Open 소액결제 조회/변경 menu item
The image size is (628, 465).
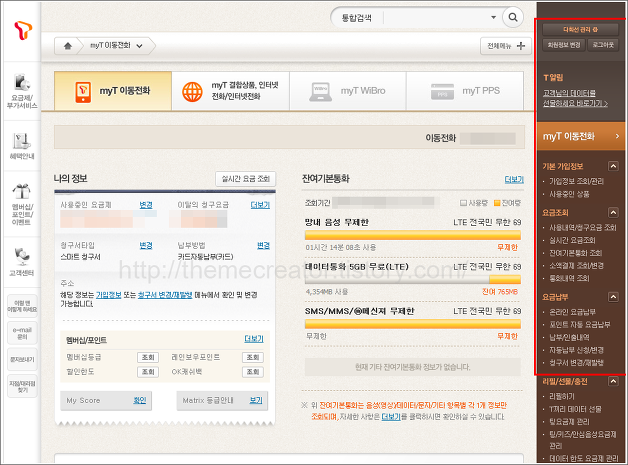(576, 266)
